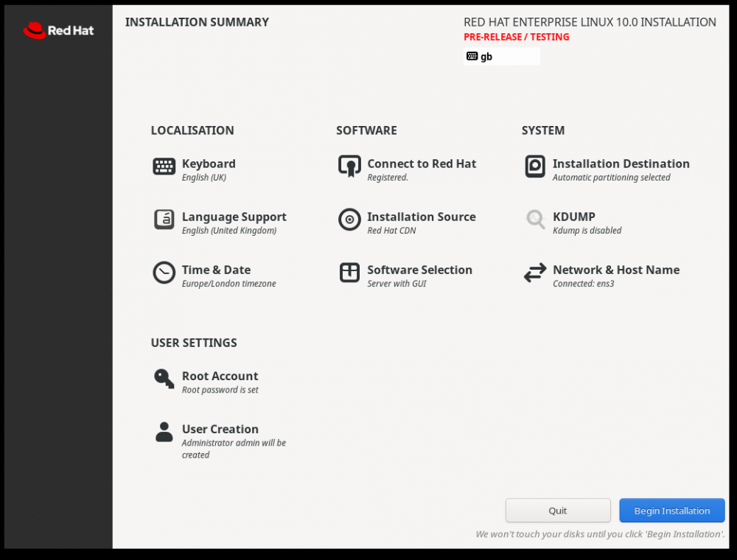Click the KDUMP magnifier icon

534,219
